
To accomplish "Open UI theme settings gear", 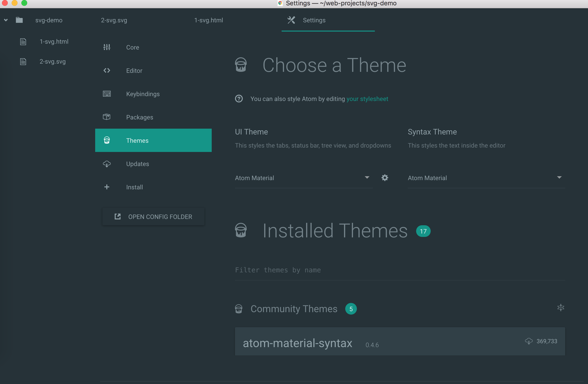I will tap(385, 178).
